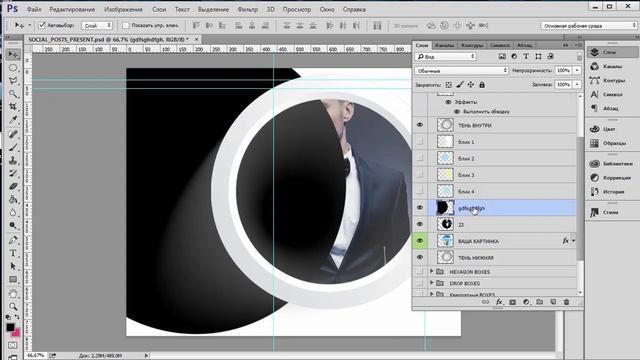Screen dimensions: 640x360
Task: Select the Healing Brush tool
Action: click(13, 134)
